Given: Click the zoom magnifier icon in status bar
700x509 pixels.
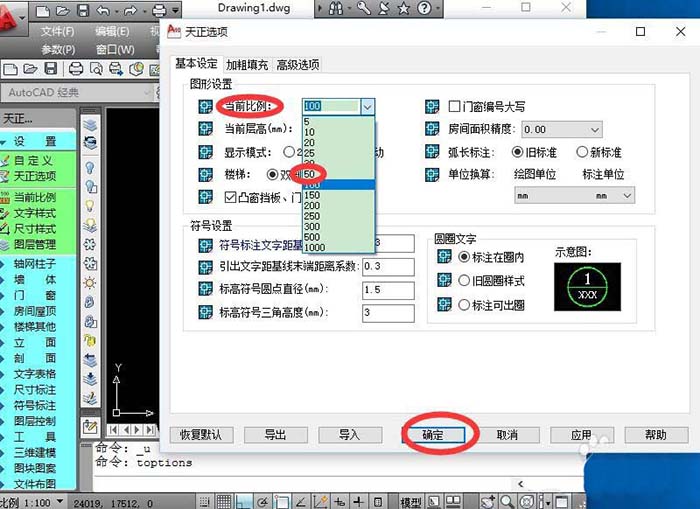Looking at the screenshot, I should [507, 502].
